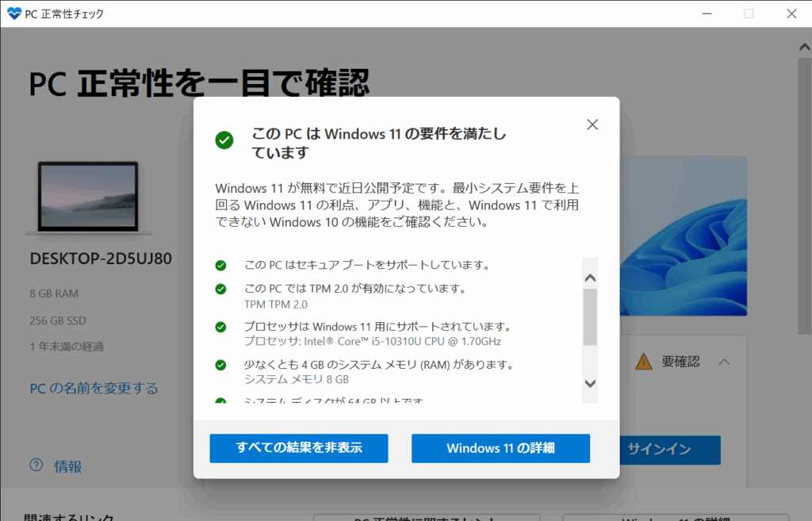The width and height of the screenshot is (812, 521).
Task: Click the green check next to Secure Boot result
Action: pos(220,266)
